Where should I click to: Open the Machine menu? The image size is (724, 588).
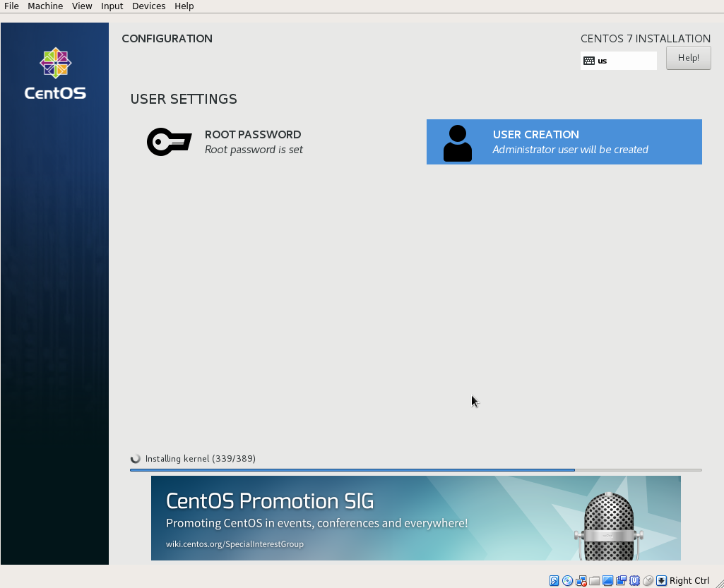pos(44,6)
